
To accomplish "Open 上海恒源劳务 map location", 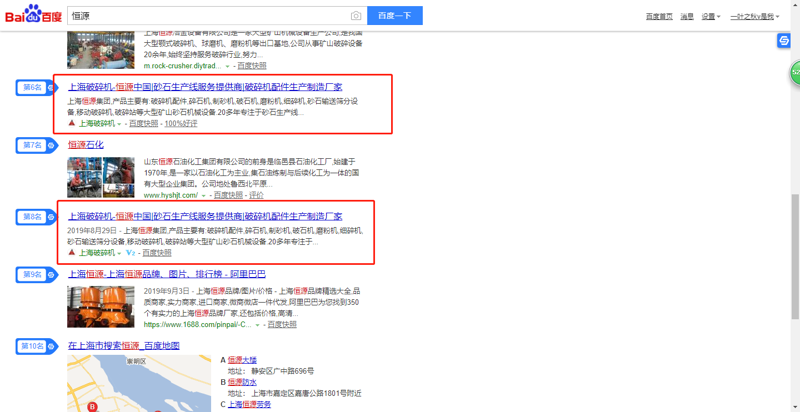I will 249,404.
